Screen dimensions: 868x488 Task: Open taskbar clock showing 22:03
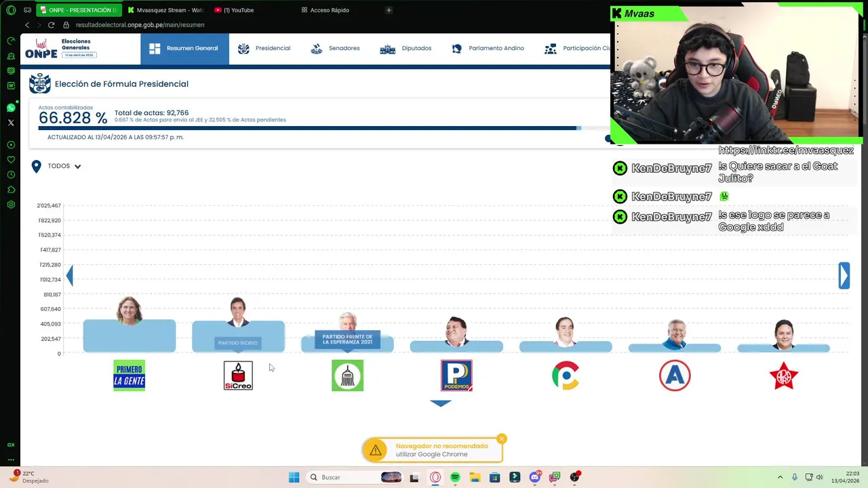pos(845,477)
